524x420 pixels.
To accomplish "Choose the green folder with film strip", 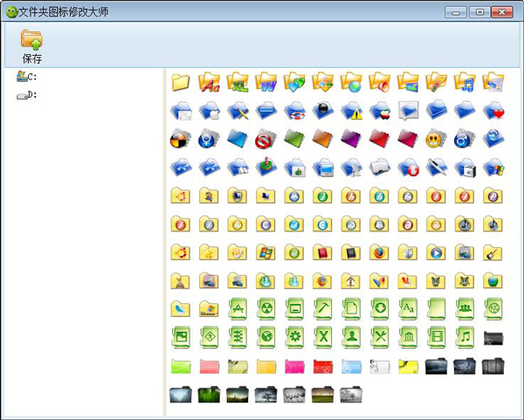I will point(436,337).
